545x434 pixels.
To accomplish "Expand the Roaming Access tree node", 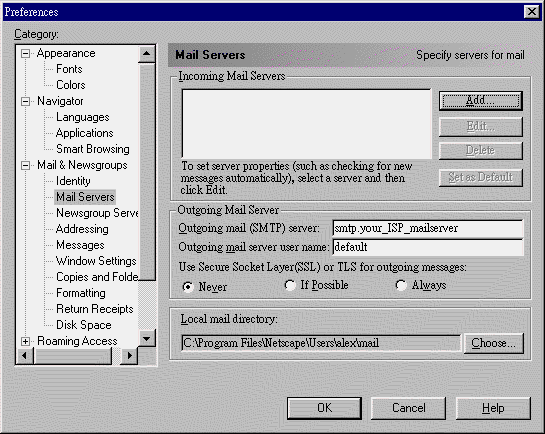I will (x=25, y=341).
